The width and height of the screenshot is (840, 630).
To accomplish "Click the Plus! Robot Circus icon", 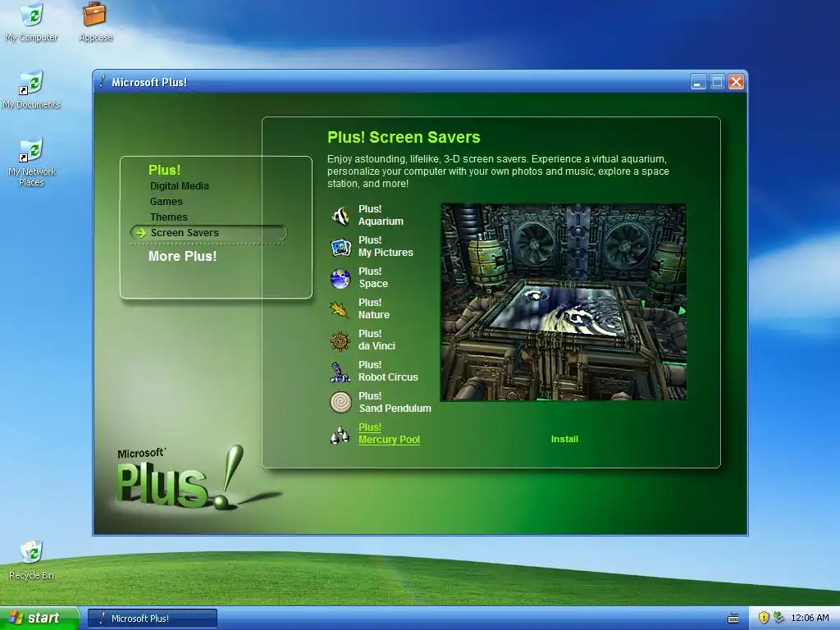I will [x=340, y=372].
